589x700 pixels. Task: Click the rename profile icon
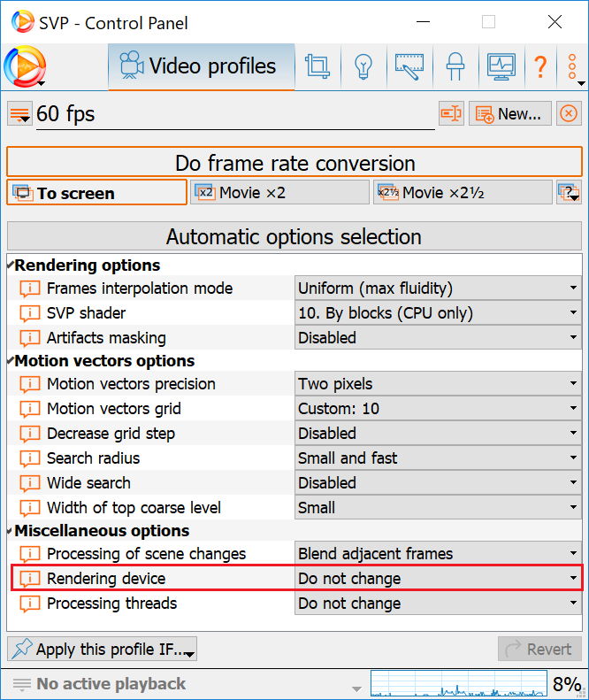(451, 113)
